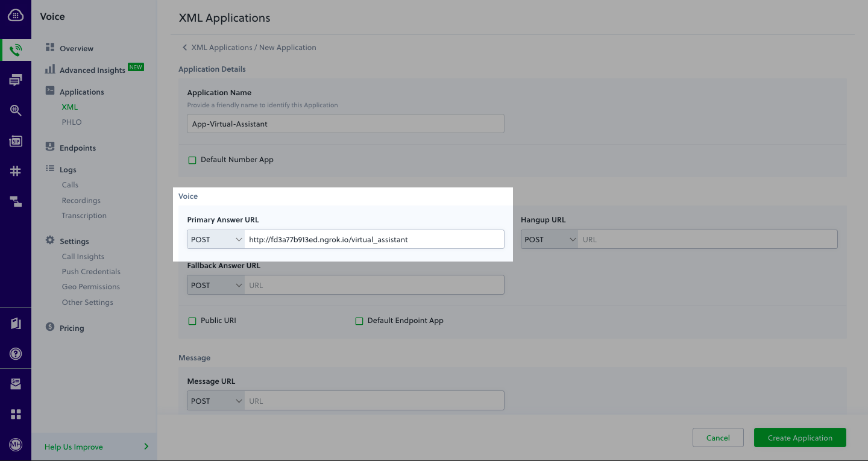This screenshot has height=461, width=868.
Task: Select XML under Applications
Action: (x=69, y=107)
